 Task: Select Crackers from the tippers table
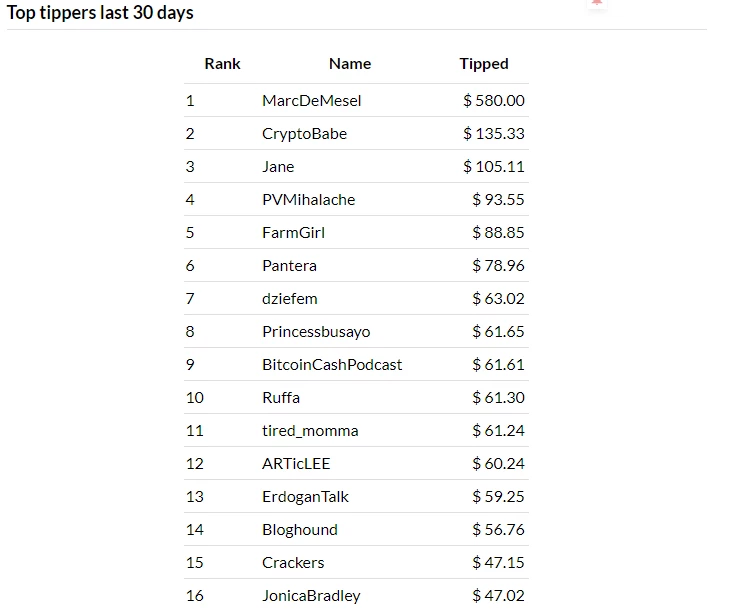tap(293, 562)
